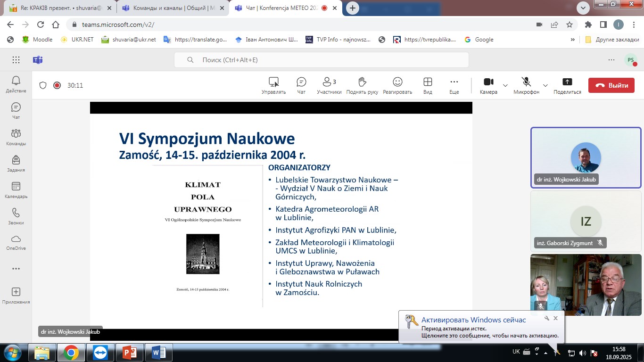Open the Реагировать reactions menu
The image size is (644, 362).
pyautogui.click(x=397, y=85)
